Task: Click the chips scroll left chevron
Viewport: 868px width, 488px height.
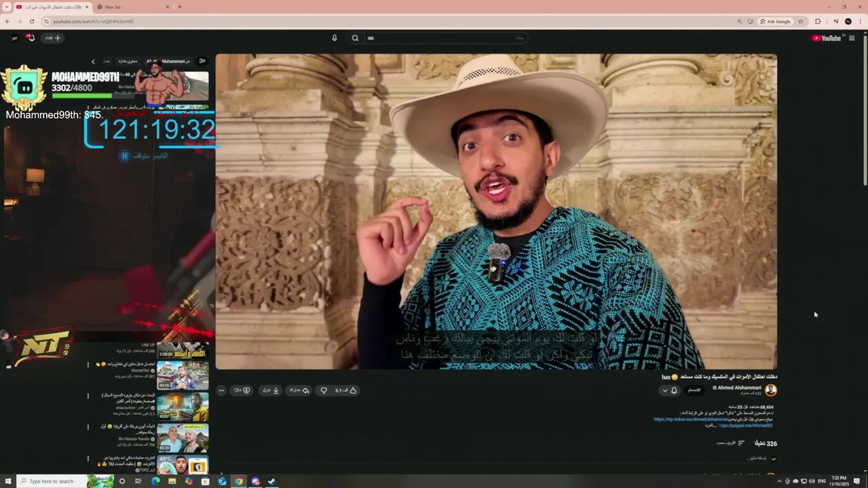Action: click(93, 61)
